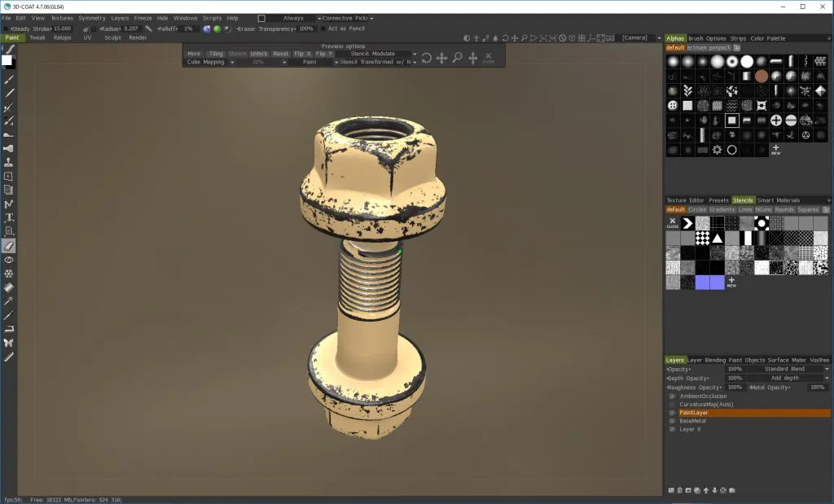Viewport: 834px width, 504px height.
Task: Open the Standard Blend dropdown
Action: point(789,369)
